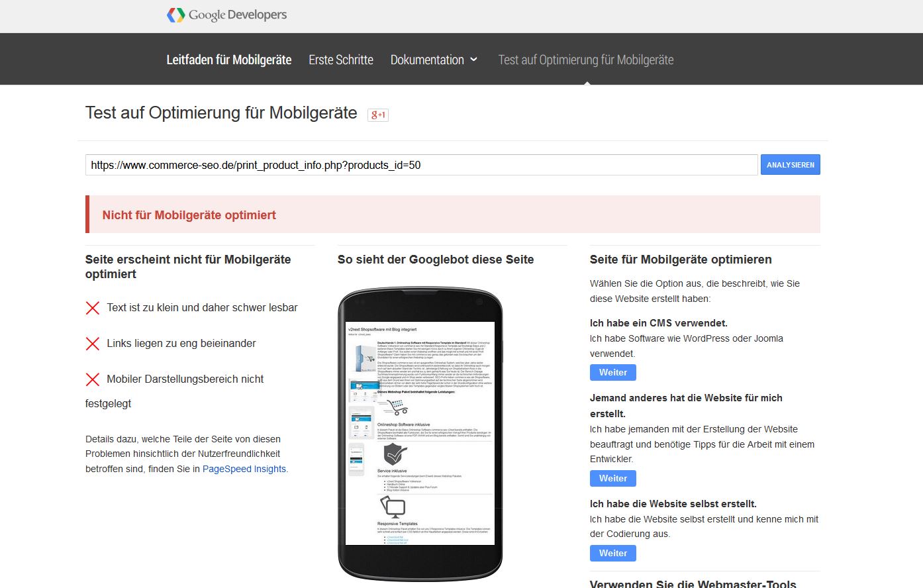Go to Erste Schritte

341,60
